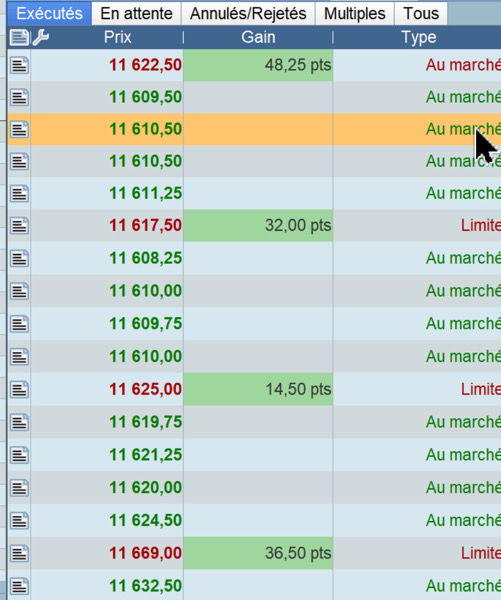
Task: Open order details icon for 11 621,25
Action: 19,455
